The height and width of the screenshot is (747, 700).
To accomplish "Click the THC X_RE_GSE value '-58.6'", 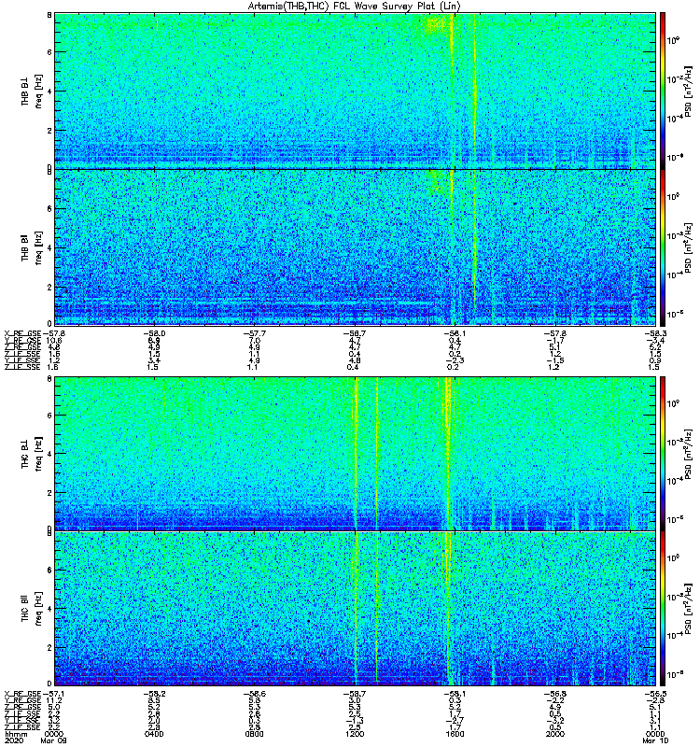I will point(254,694).
